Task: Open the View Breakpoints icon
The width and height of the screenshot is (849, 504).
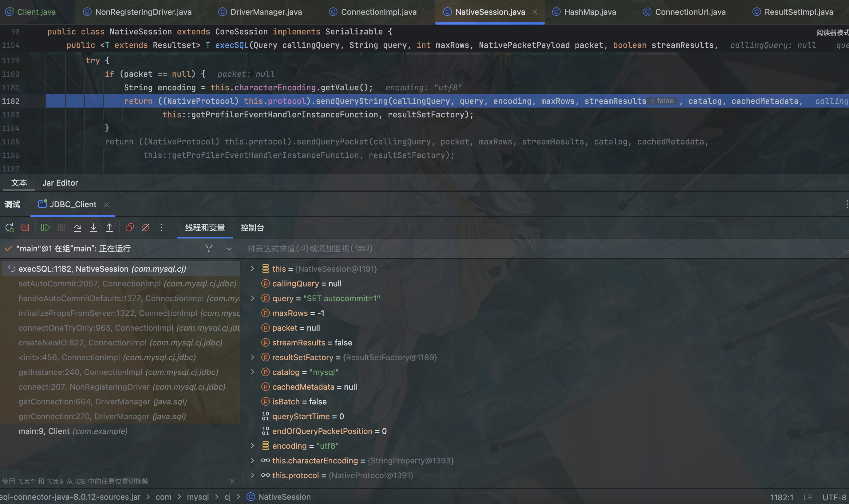Action: [x=130, y=227]
